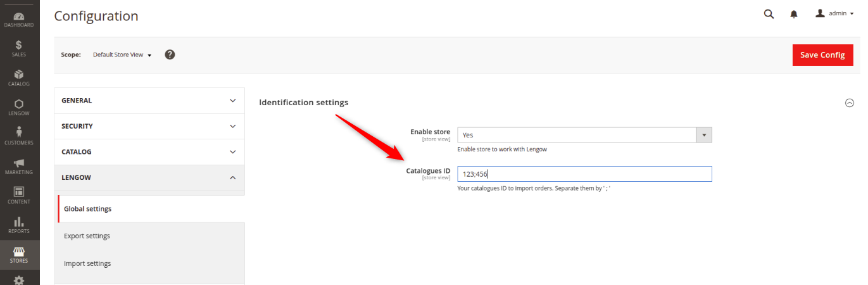Screen dimensions: 868x285
Task: Expand the Security configuration section
Action: (x=149, y=126)
